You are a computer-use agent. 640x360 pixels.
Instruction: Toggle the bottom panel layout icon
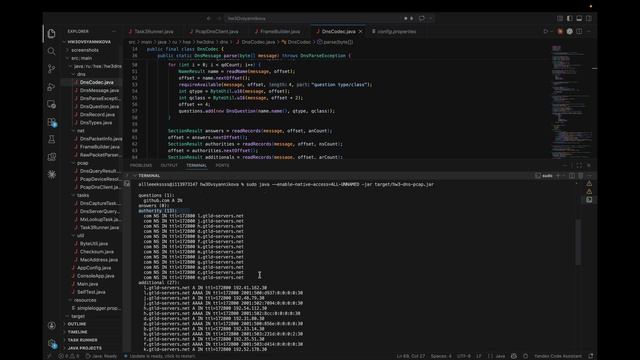(579, 18)
